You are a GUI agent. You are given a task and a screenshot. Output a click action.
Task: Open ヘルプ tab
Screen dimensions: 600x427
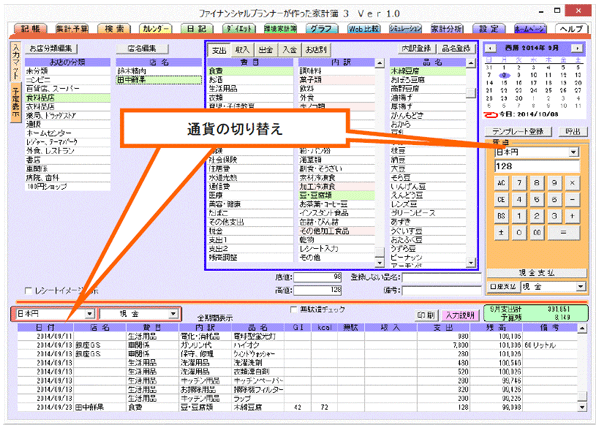[x=572, y=29]
